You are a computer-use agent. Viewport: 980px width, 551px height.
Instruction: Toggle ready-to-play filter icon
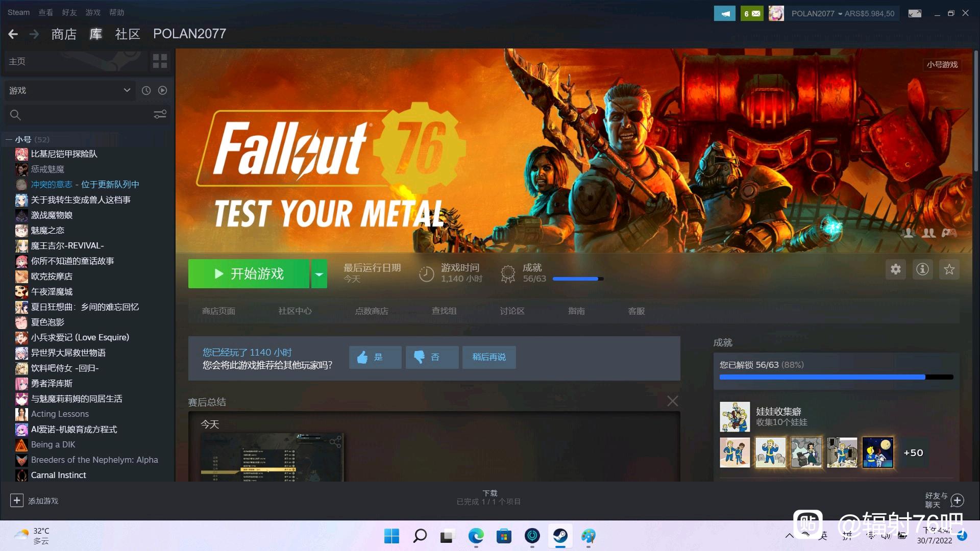pos(162,90)
